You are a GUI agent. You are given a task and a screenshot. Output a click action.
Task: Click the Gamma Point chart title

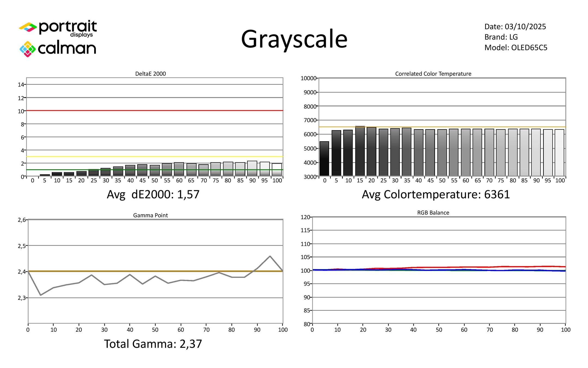(150, 215)
